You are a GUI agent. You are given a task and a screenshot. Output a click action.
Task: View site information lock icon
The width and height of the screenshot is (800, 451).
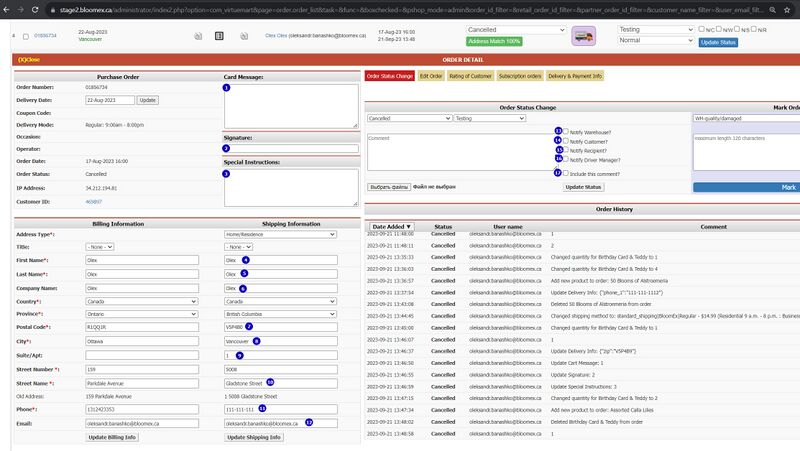tap(53, 10)
